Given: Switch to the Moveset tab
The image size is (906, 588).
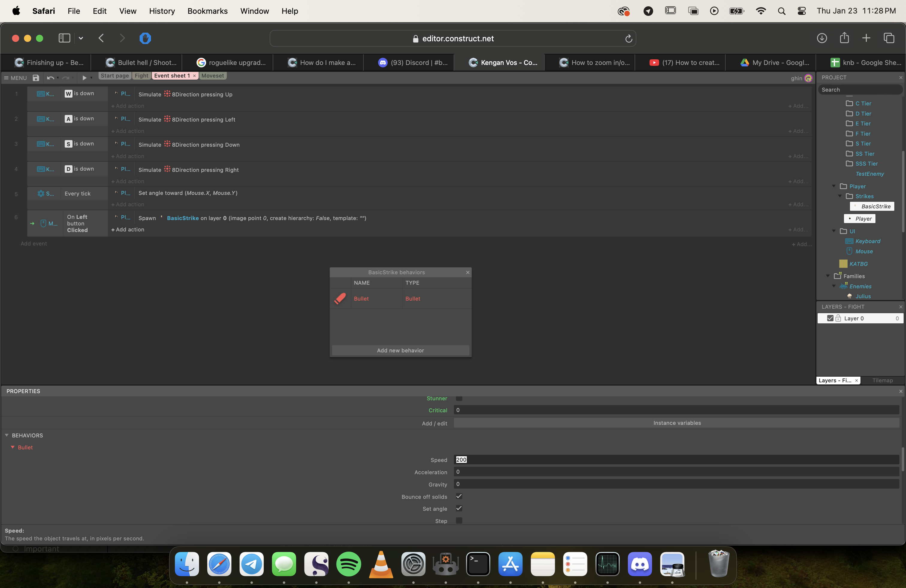Looking at the screenshot, I should click(212, 76).
